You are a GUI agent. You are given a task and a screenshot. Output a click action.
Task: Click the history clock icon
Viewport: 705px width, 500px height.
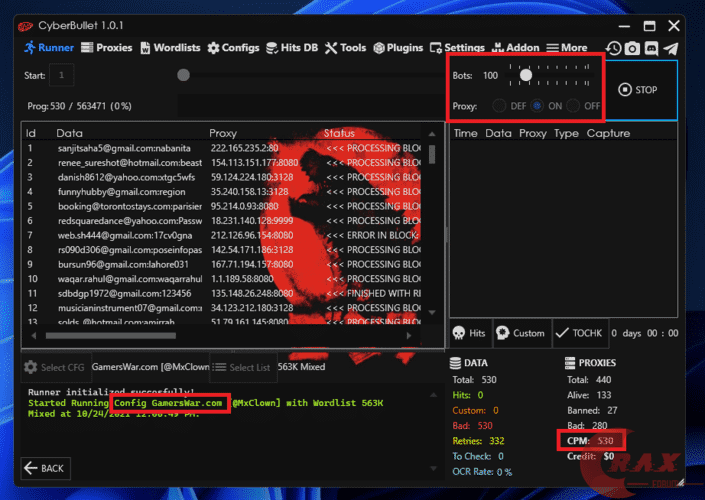pyautogui.click(x=613, y=49)
